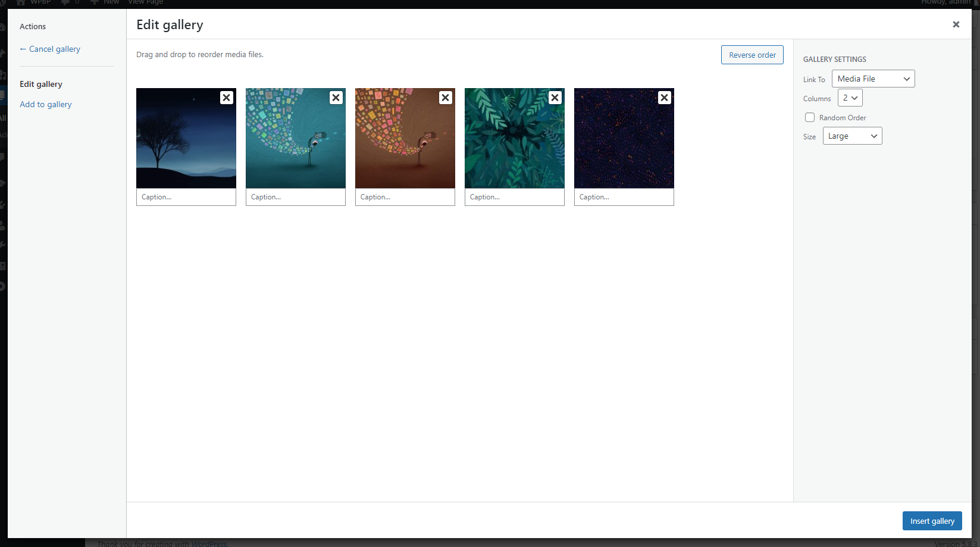This screenshot has height=547, width=980.
Task: Open the Columns dropdown
Action: [x=850, y=98]
